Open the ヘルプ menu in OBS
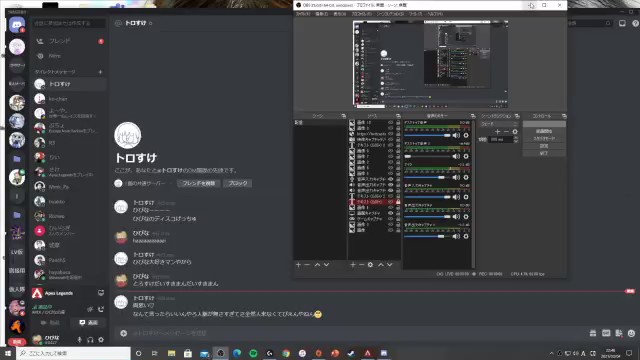The height and width of the screenshot is (360, 640). (435, 14)
